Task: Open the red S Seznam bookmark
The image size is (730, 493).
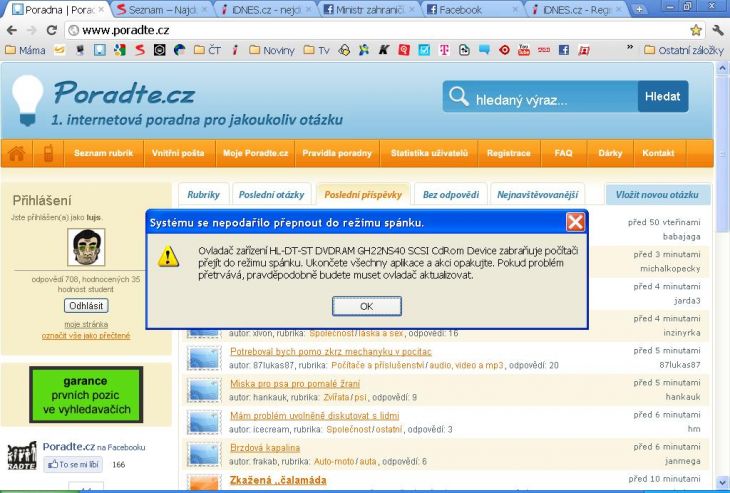Action: pos(140,50)
